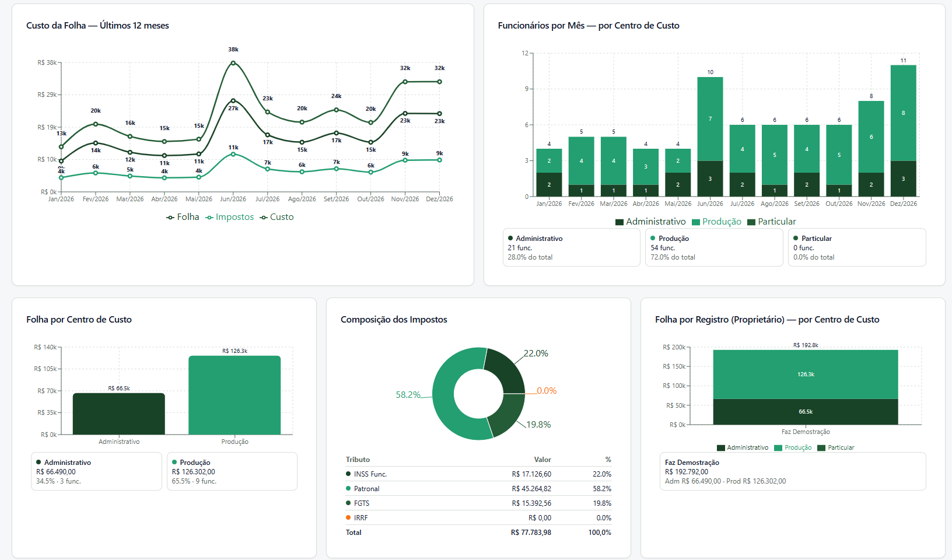Screen dimensions: 952x560
Task: Select the Administrativo card with 34.5% · 3 func.
Action: click(x=96, y=471)
